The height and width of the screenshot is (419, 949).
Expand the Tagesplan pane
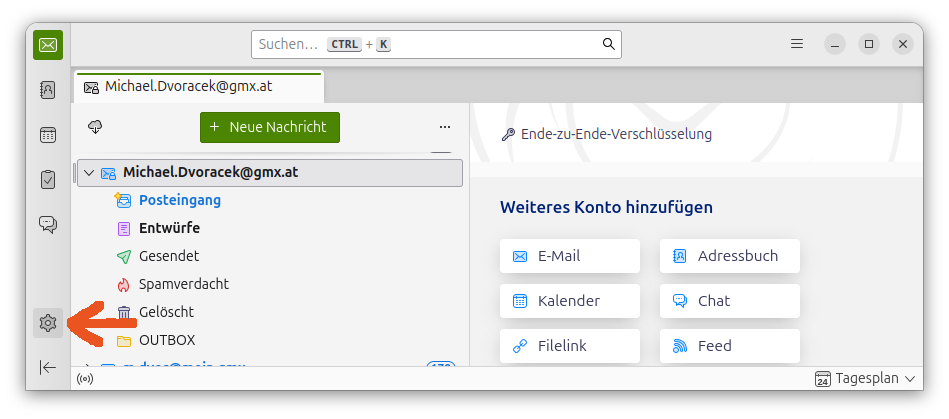click(865, 379)
